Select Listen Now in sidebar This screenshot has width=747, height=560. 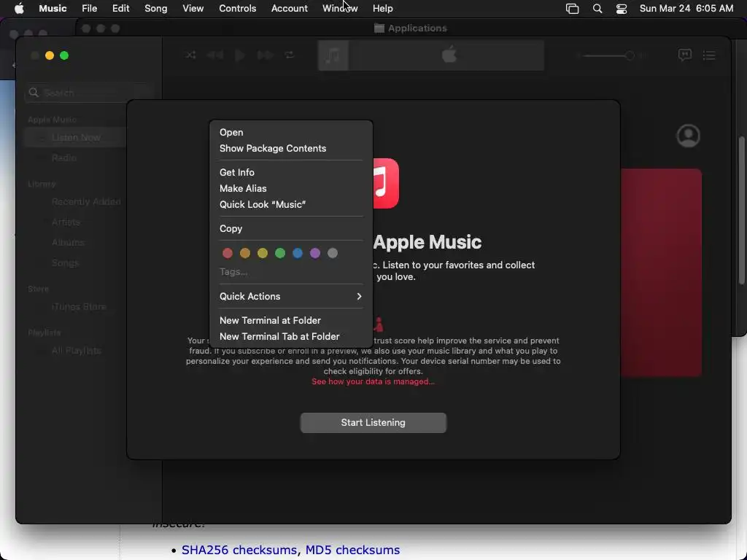75,138
